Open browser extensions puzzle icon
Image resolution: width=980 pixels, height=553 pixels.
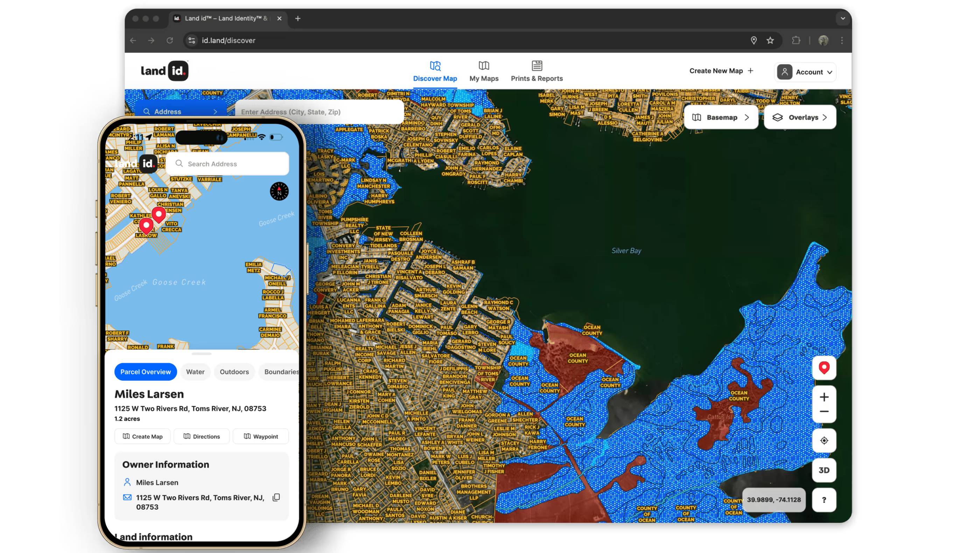[x=796, y=40]
